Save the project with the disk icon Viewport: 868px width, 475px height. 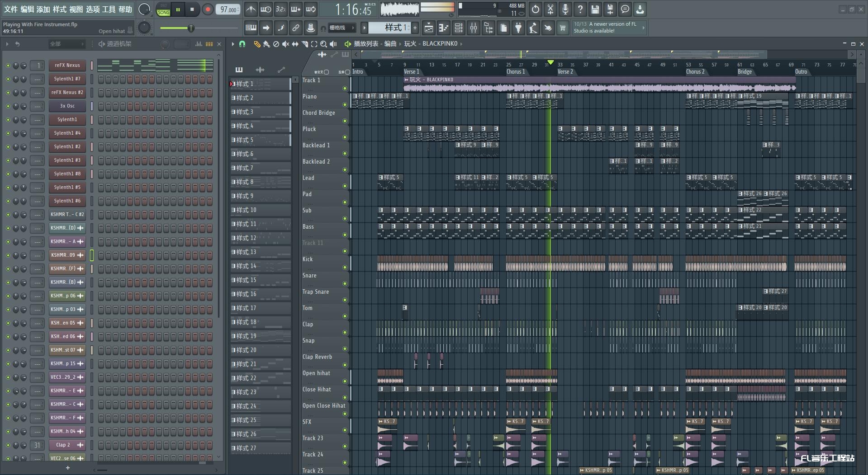(x=595, y=9)
